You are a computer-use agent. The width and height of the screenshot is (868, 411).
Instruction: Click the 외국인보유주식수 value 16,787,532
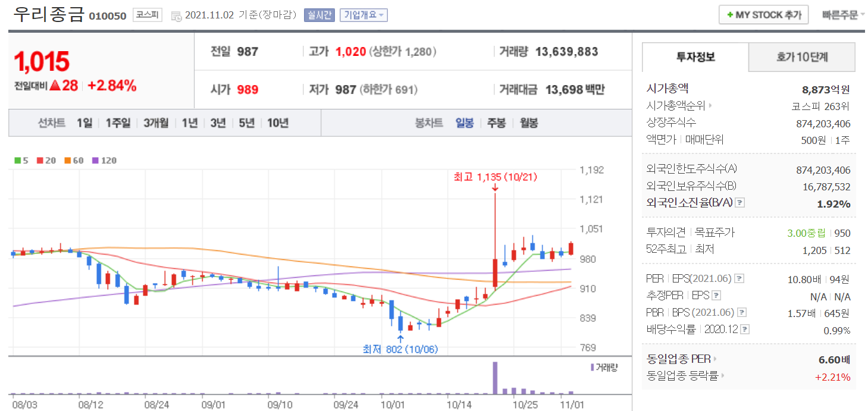point(827,187)
